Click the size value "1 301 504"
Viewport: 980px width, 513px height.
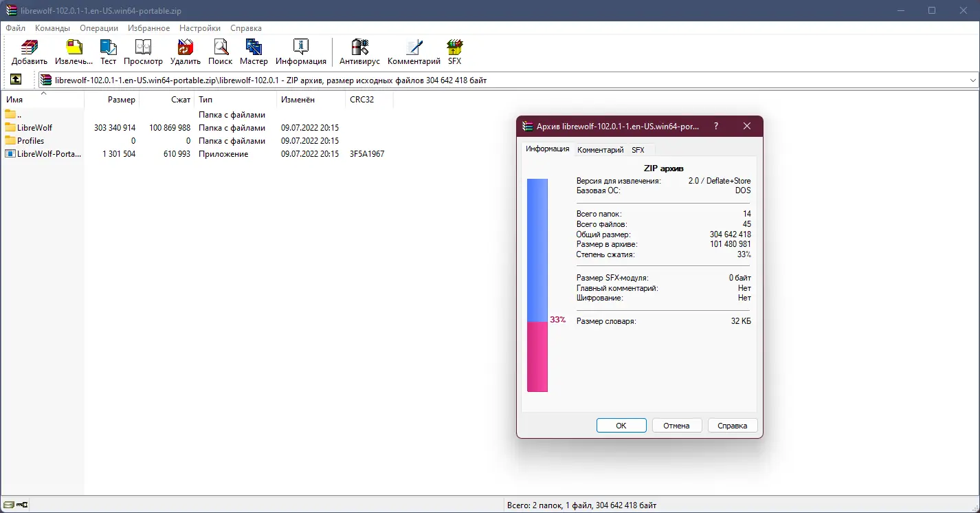click(x=119, y=154)
